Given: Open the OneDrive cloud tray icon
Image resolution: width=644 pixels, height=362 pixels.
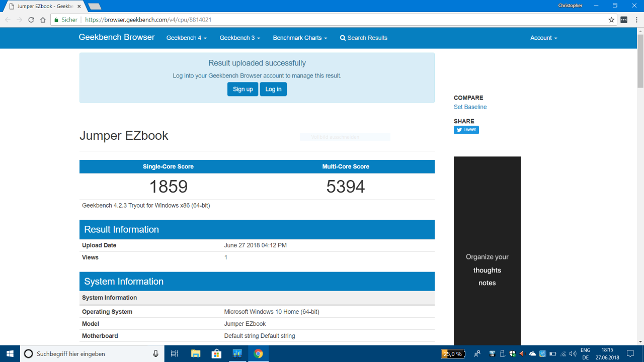Looking at the screenshot, I should pyautogui.click(x=533, y=354).
